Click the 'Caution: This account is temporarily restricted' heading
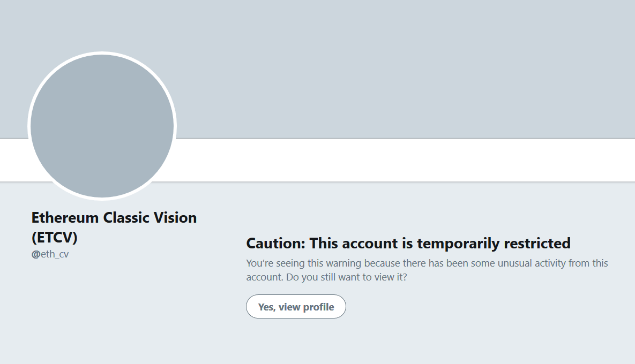635x364 pixels. point(408,244)
